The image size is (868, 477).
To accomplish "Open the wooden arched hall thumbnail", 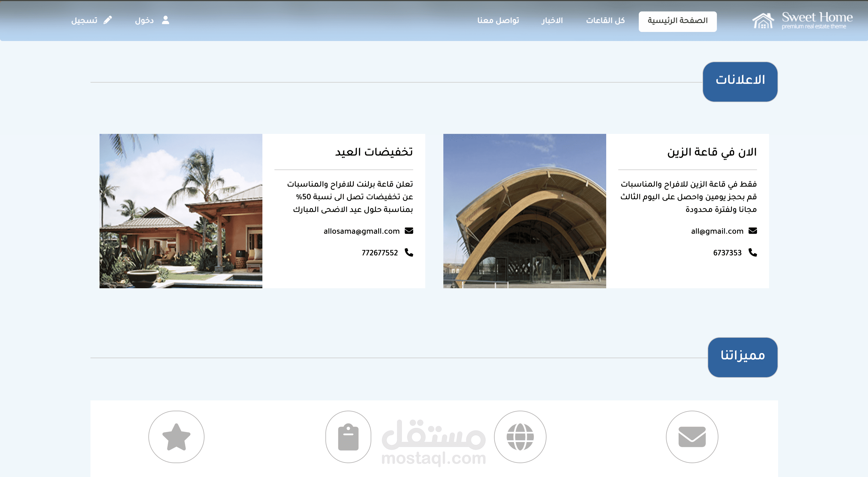I will pos(524,211).
